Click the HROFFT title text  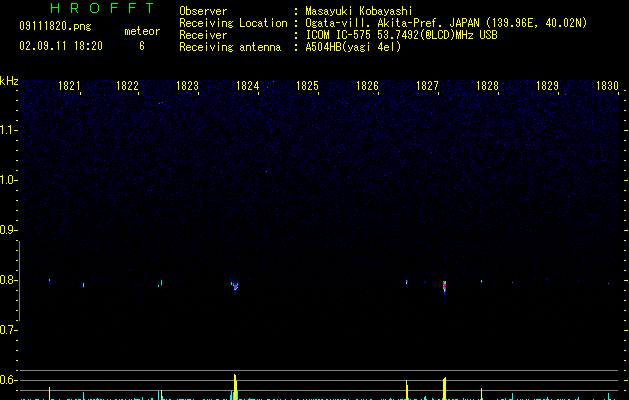click(103, 8)
